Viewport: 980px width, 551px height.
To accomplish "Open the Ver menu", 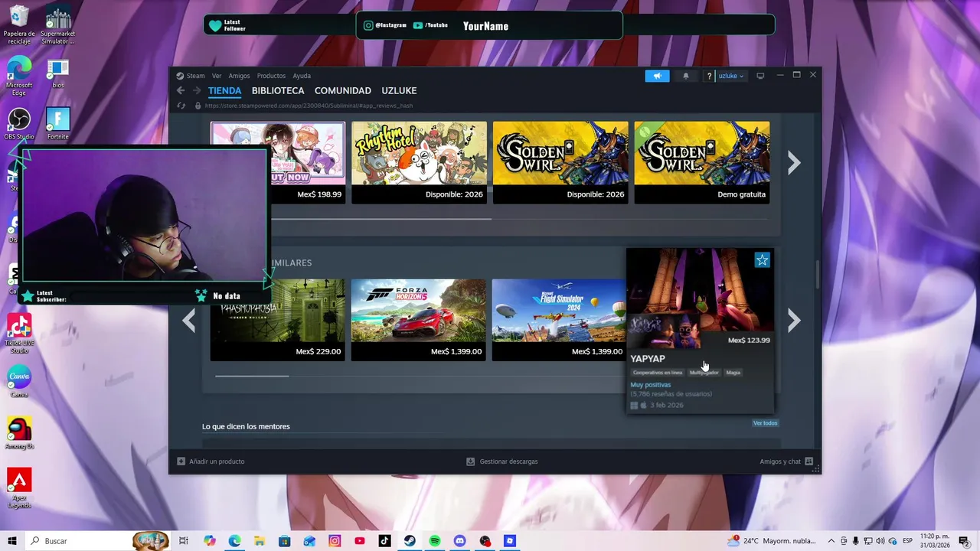I will pos(217,76).
